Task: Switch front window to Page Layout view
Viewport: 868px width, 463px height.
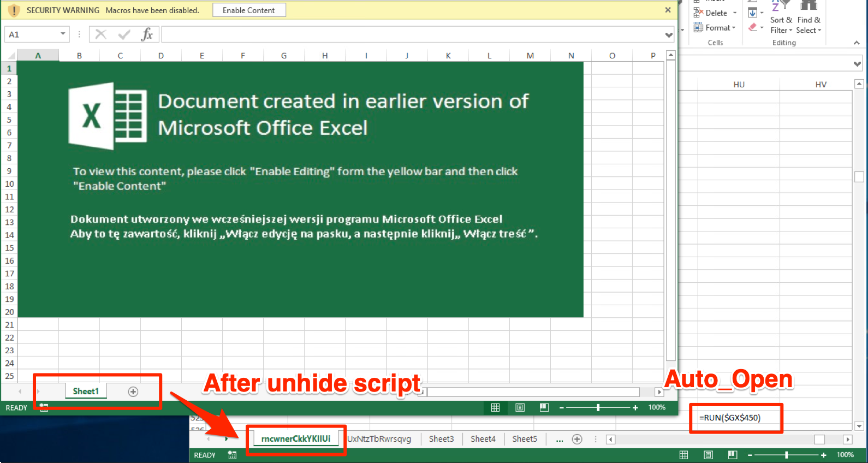Action: [520, 407]
